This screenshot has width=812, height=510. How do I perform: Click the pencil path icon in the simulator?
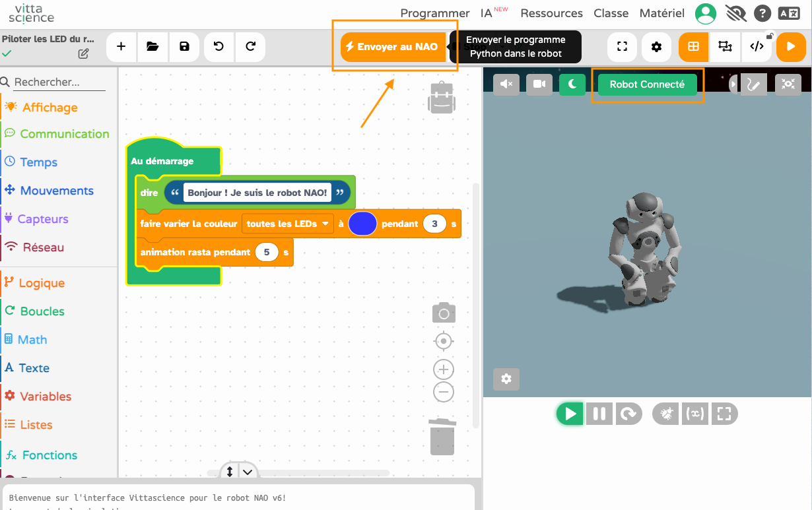click(754, 84)
